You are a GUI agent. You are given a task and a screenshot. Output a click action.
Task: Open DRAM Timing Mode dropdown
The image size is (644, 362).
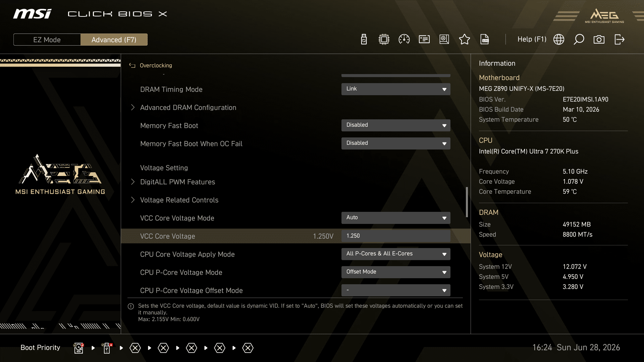click(x=396, y=89)
